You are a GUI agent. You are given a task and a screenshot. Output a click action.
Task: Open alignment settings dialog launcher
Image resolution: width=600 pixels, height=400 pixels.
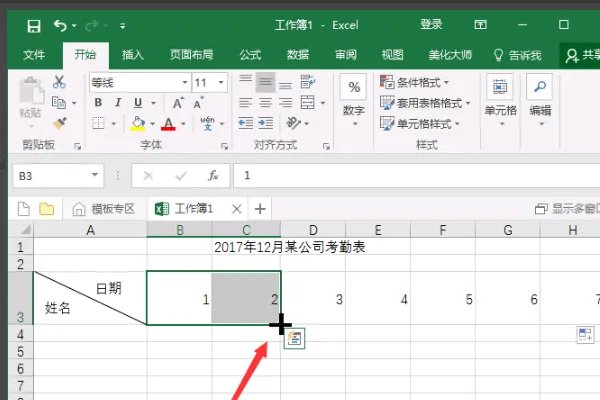coord(326,146)
